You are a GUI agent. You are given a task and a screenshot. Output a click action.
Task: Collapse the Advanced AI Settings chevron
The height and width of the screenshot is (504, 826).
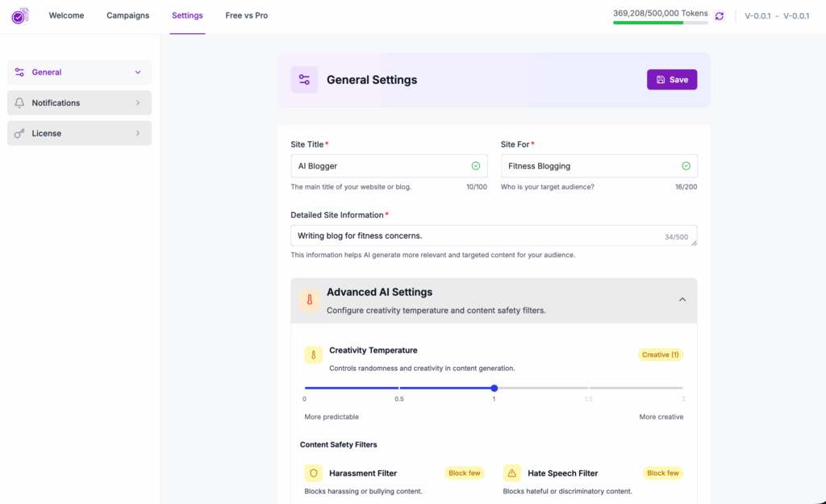click(x=682, y=300)
